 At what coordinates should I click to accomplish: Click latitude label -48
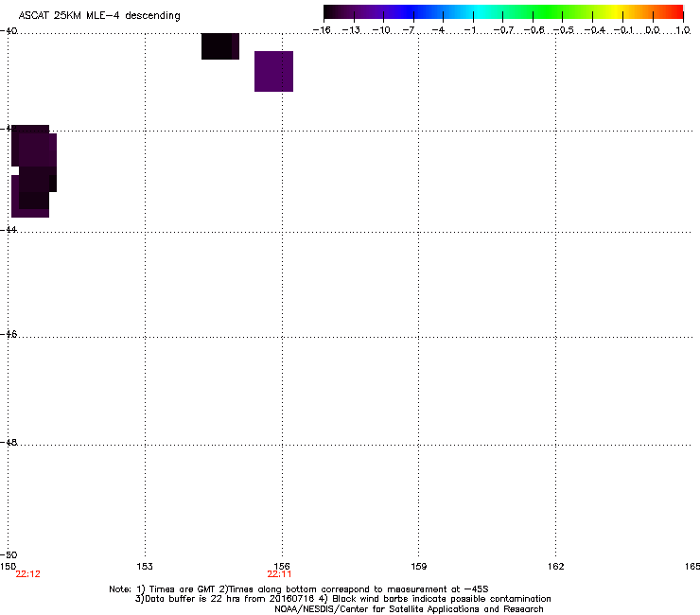pyautogui.click(x=9, y=442)
